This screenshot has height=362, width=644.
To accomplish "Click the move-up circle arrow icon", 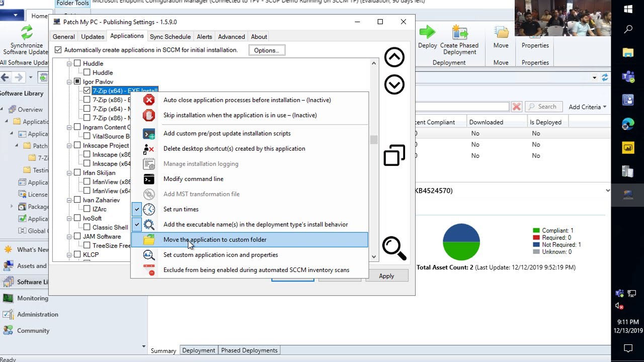I will (394, 57).
